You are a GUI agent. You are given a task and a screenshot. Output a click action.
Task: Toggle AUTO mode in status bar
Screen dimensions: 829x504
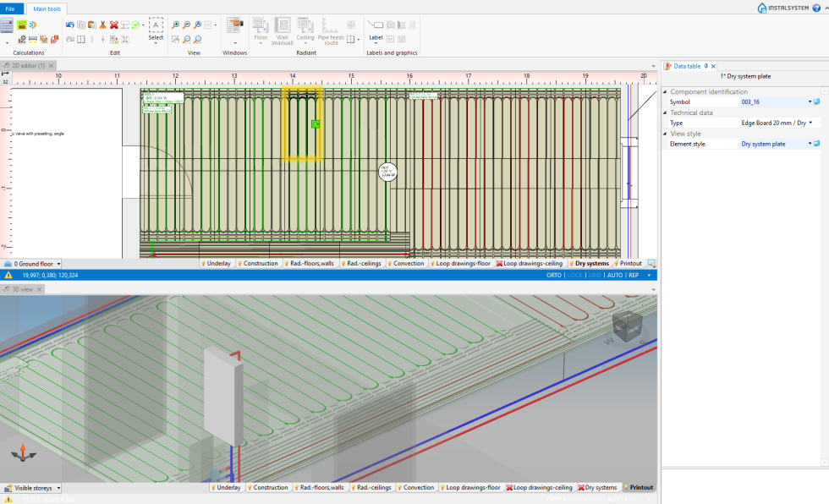point(615,275)
